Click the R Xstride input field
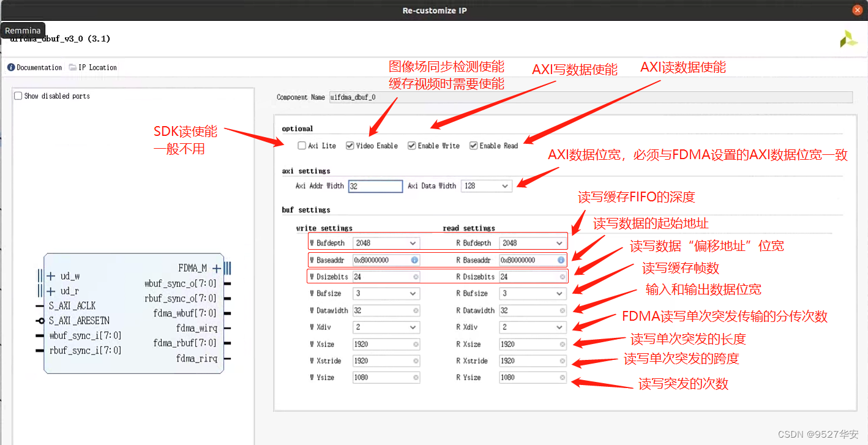 (x=533, y=361)
